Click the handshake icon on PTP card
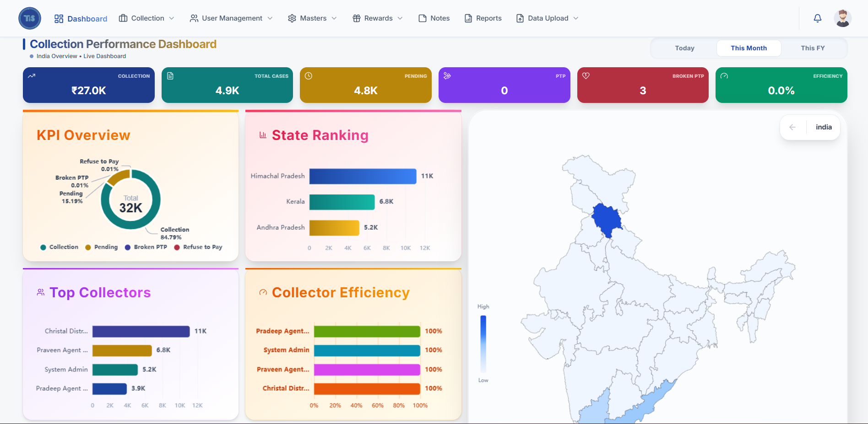This screenshot has width=868, height=424. 447,76
